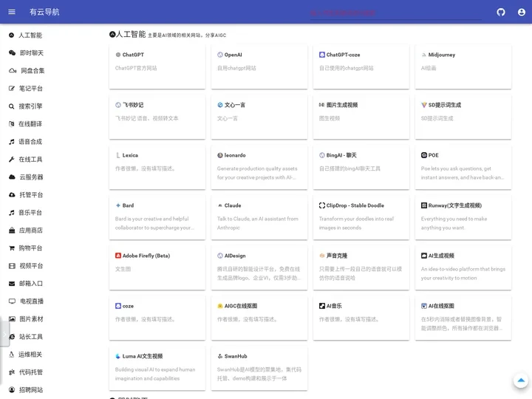532x399 pixels.
Task: Click the 托管平台 cloud upload icon
Action: point(12,195)
